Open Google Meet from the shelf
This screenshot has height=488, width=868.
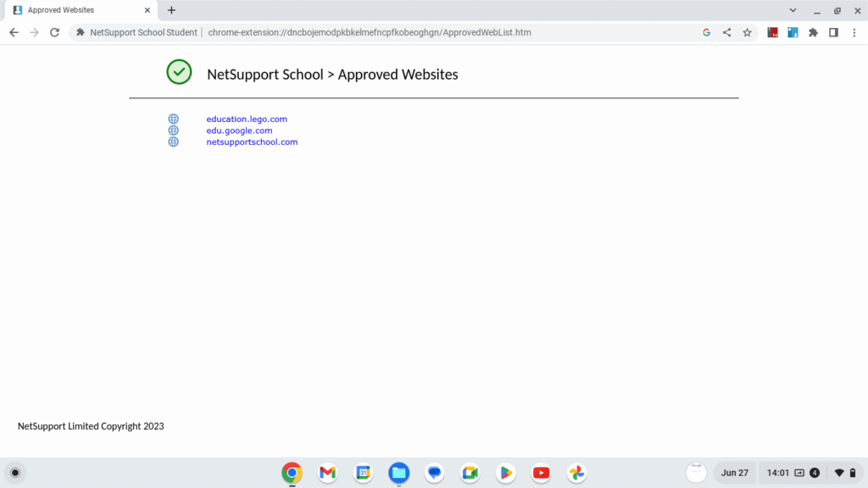(470, 473)
